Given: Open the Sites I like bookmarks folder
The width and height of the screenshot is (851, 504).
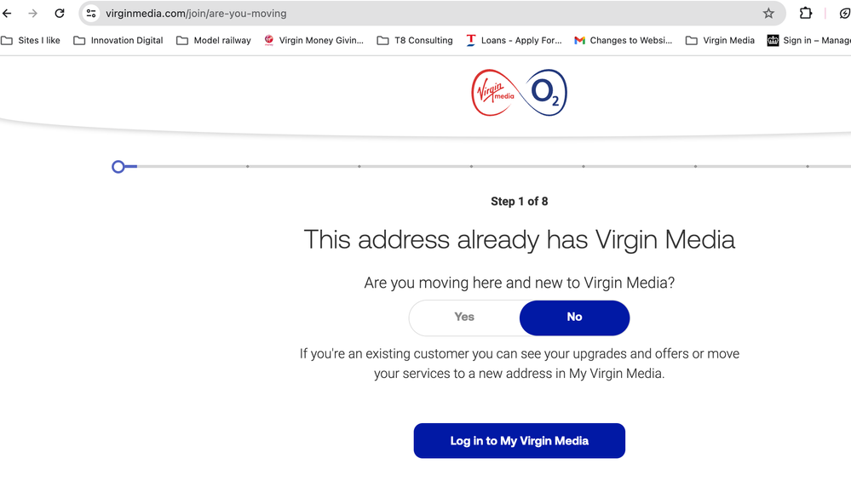Looking at the screenshot, I should tap(31, 40).
